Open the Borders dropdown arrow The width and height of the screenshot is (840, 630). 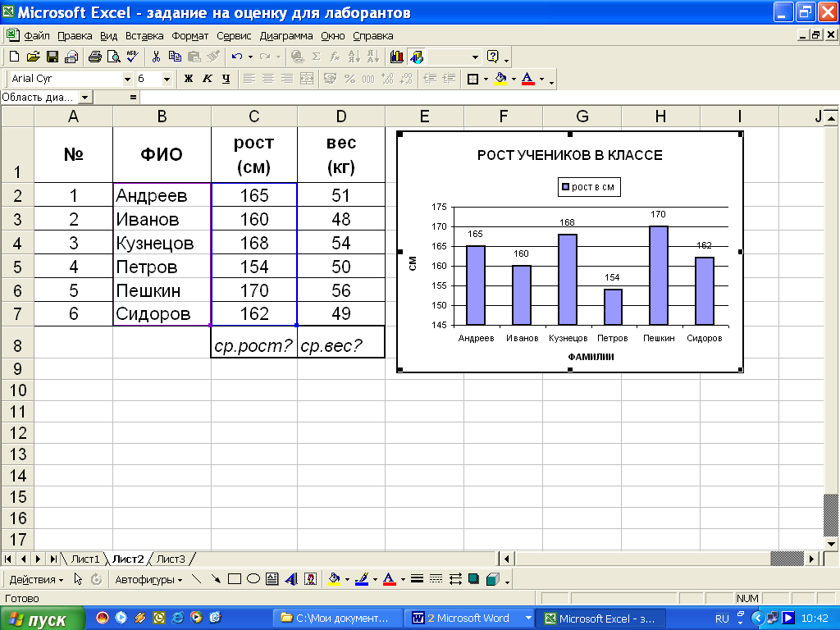[x=486, y=80]
